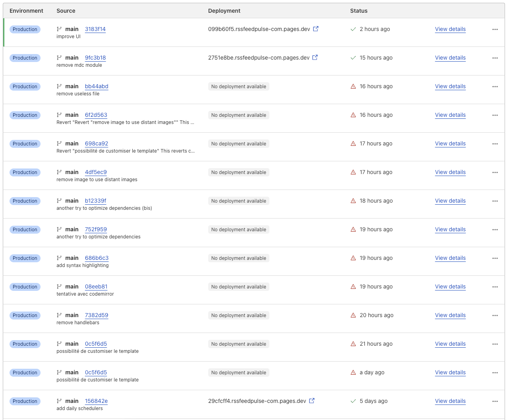Click 'No deployment available' label for bb44abd

tap(238, 87)
